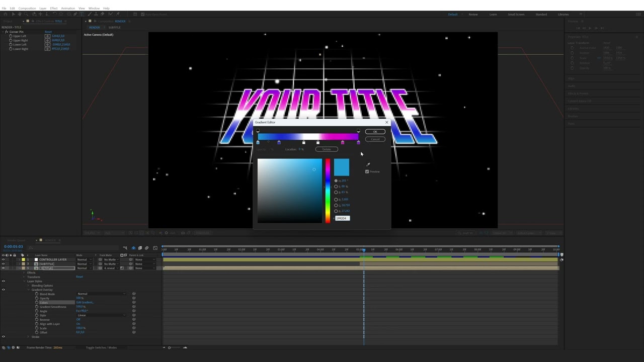Click pick whip for Scale property
The height and width of the screenshot is (362, 644).
134,328
